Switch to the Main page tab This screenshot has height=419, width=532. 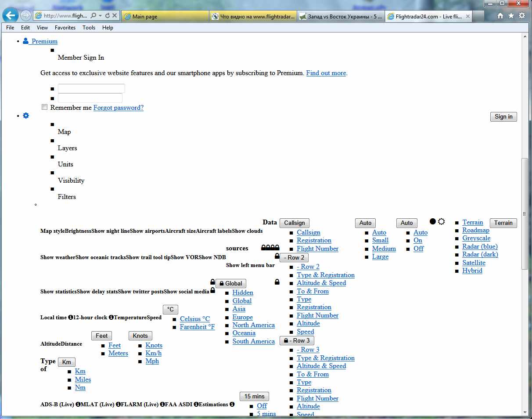[165, 17]
